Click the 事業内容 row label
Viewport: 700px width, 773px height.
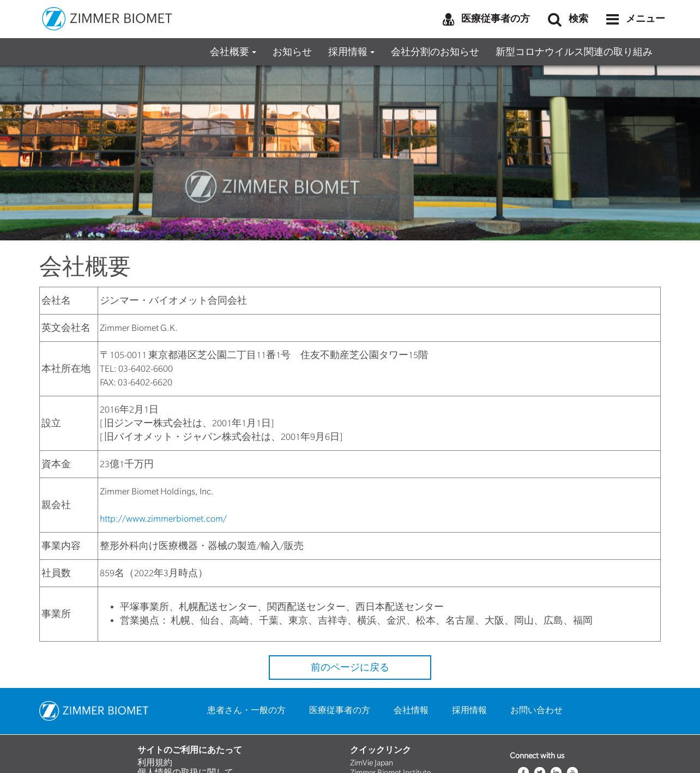61,546
